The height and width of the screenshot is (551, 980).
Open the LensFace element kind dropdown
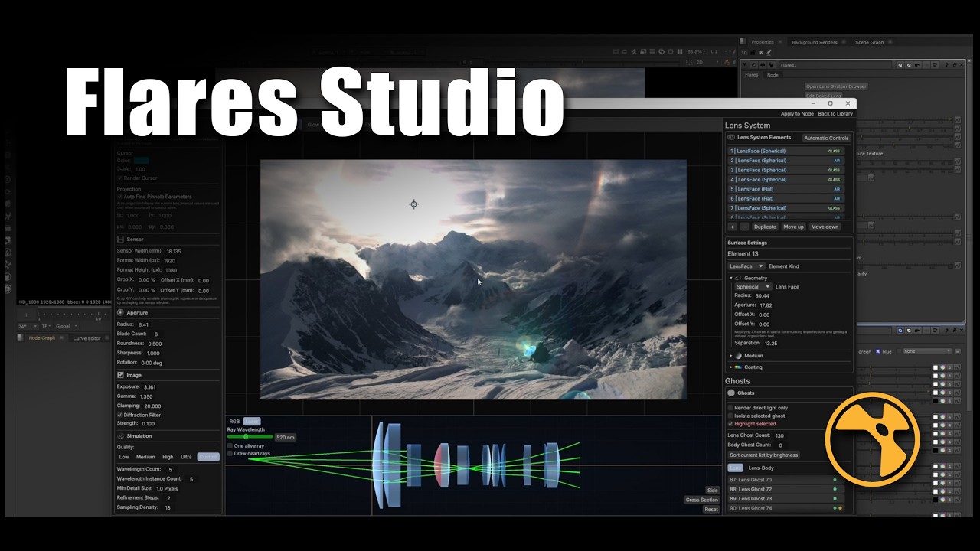[746, 266]
